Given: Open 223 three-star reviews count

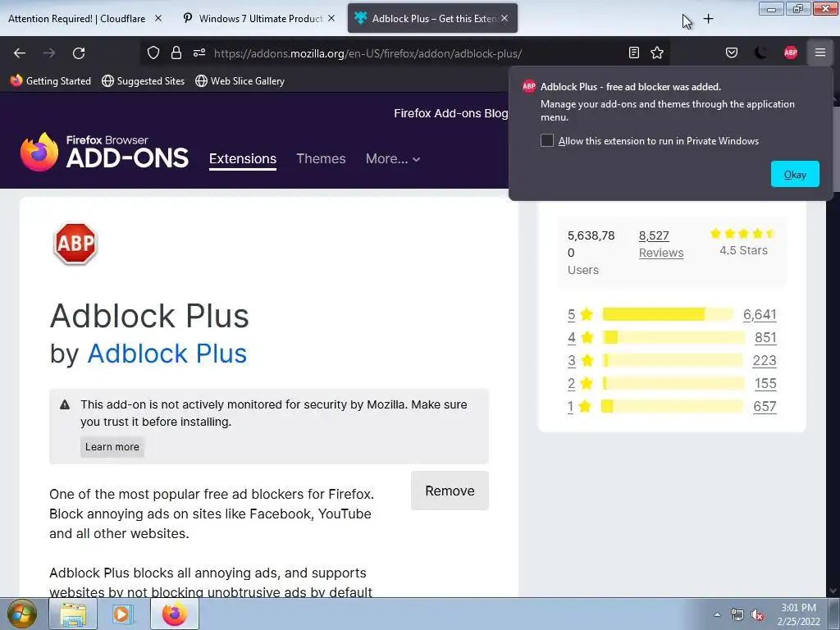Looking at the screenshot, I should (765, 361).
